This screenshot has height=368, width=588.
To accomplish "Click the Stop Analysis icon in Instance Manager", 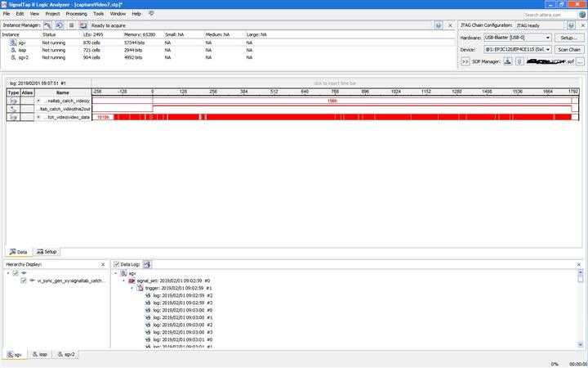I will point(71,25).
